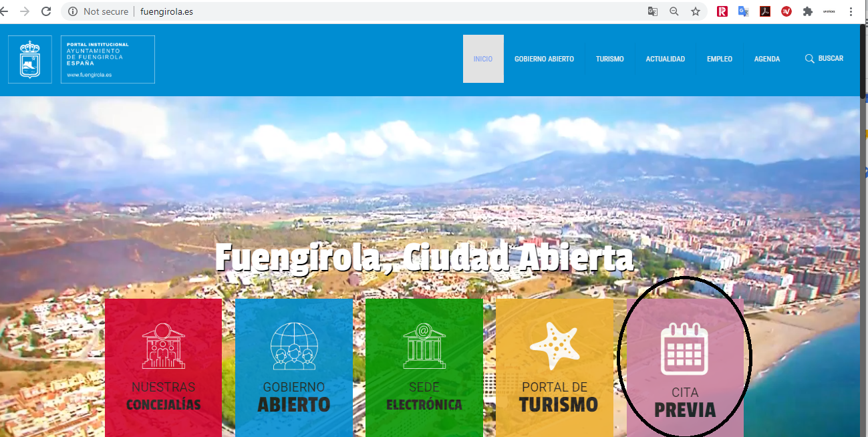Viewport: 868px width, 437px height.
Task: Bookmark this page with the star icon
Action: click(696, 11)
